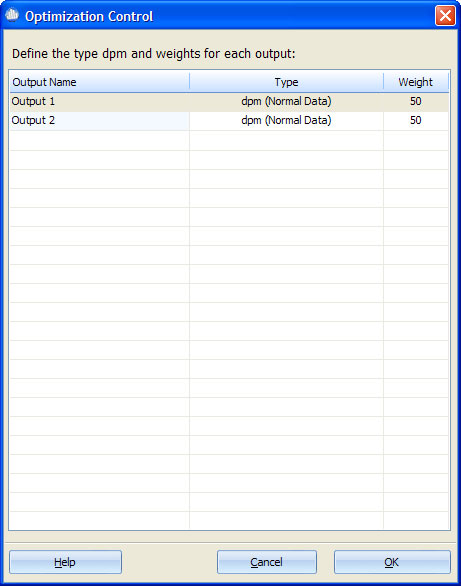Cancel the Optimization Control dialog
Image resolution: width=461 pixels, height=586 pixels.
coord(267,562)
